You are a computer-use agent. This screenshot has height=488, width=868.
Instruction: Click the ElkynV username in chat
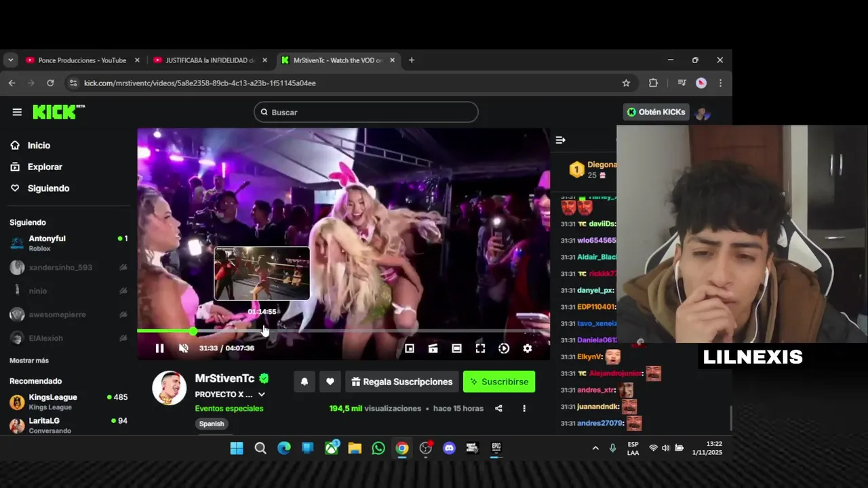pyautogui.click(x=589, y=357)
